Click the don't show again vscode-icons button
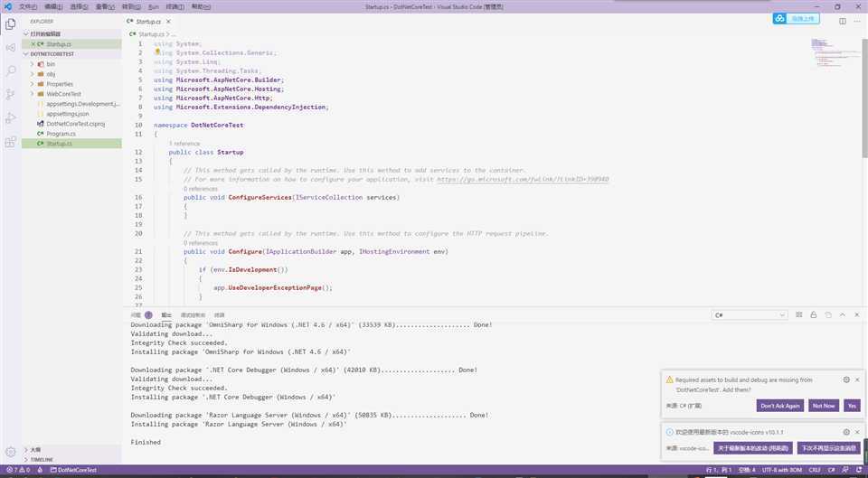 [x=829, y=448]
